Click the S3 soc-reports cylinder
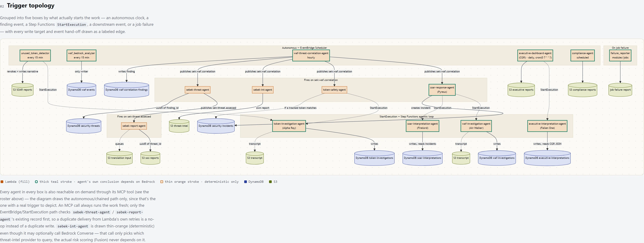Viewport: 644px width, 243px height. tap(150, 158)
